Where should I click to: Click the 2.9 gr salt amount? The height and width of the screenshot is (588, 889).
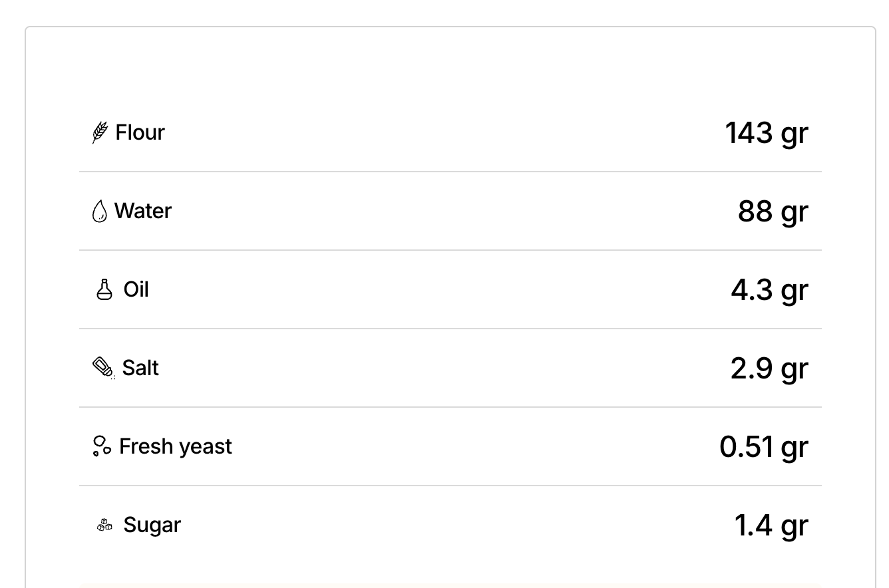(770, 368)
